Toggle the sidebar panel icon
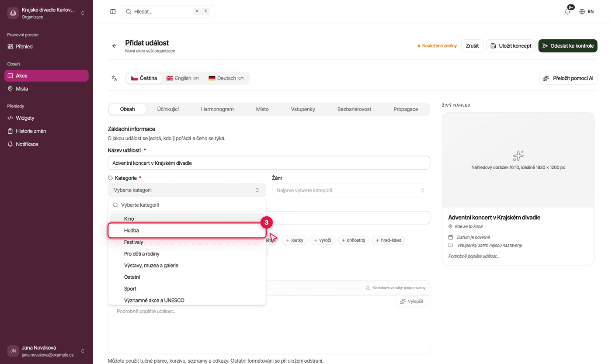This screenshot has width=612, height=364. 113,12
